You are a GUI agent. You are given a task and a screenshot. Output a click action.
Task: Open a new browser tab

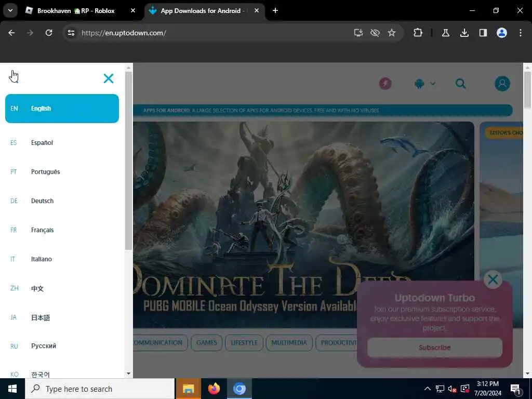point(275,10)
